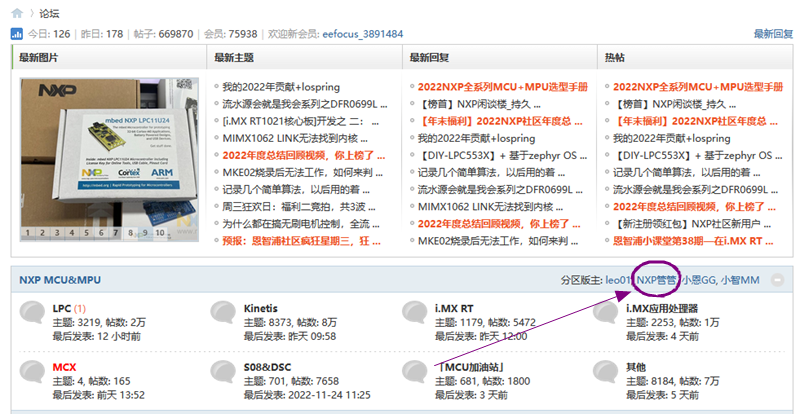
Task: Open '记录几个简单算法' in 热帖
Action: pyautogui.click(x=687, y=173)
